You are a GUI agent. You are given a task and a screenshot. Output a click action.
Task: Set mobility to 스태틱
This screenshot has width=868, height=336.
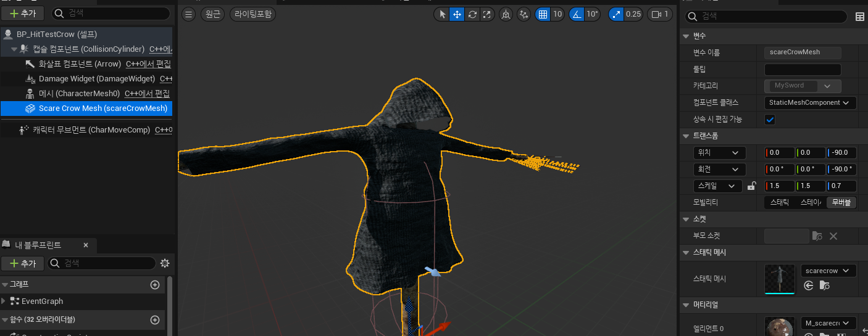[779, 202]
